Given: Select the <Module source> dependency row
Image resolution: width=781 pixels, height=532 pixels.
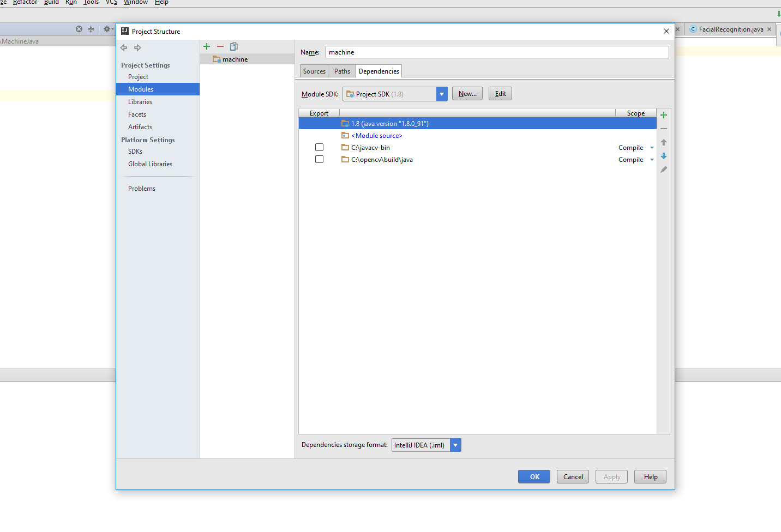Looking at the screenshot, I should [477, 136].
